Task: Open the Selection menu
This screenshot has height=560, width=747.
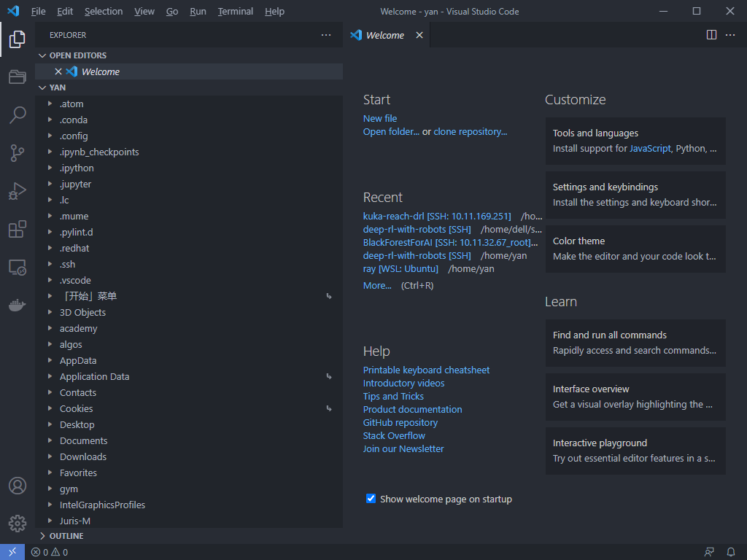Action: [104, 11]
